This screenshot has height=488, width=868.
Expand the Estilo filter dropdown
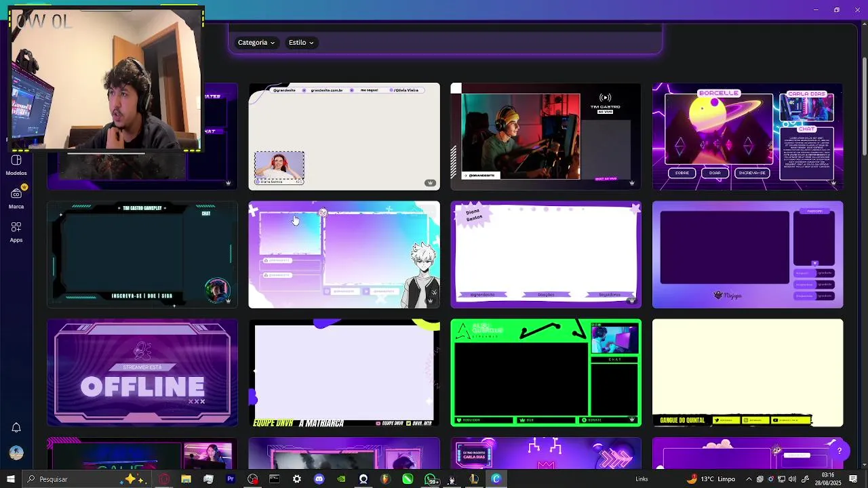pos(301,43)
